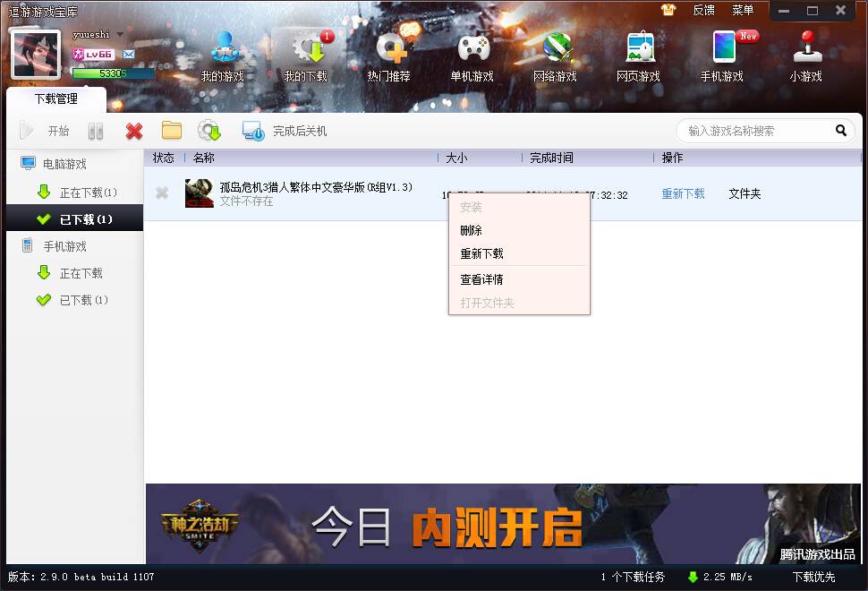Open 网页游戏 web games section
The image size is (868, 591).
(638, 57)
